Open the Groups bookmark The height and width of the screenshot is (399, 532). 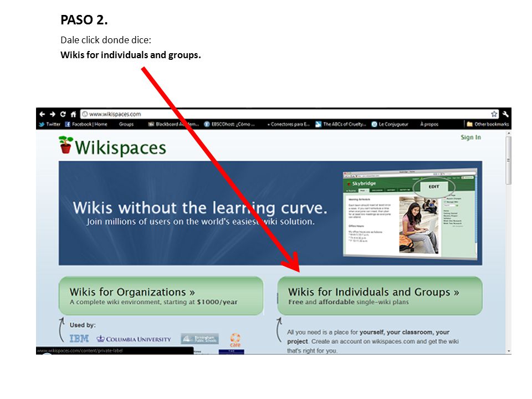(126, 124)
